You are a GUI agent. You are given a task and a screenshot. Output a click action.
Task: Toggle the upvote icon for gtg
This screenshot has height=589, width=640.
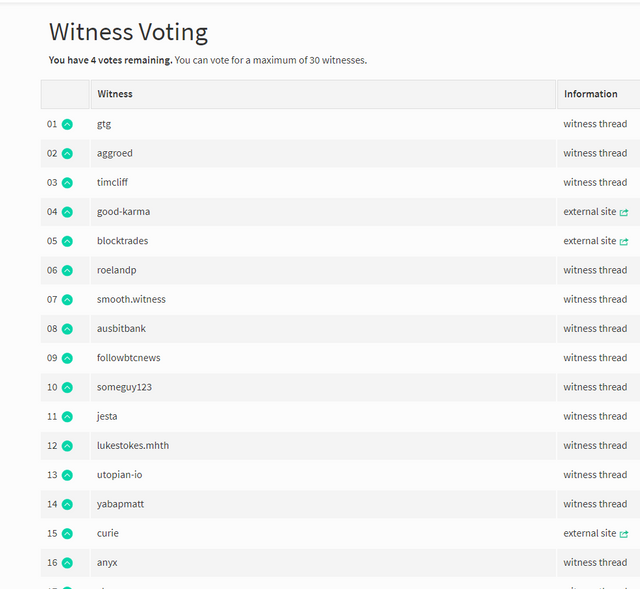[67, 124]
